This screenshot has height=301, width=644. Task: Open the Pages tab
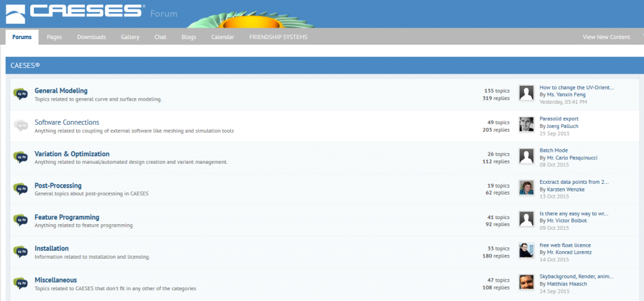54,37
